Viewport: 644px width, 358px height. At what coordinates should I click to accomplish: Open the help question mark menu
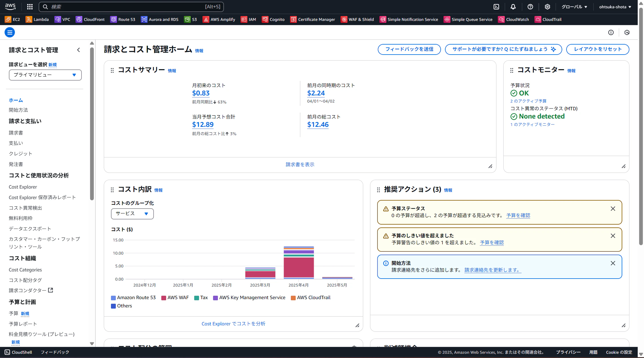point(530,7)
